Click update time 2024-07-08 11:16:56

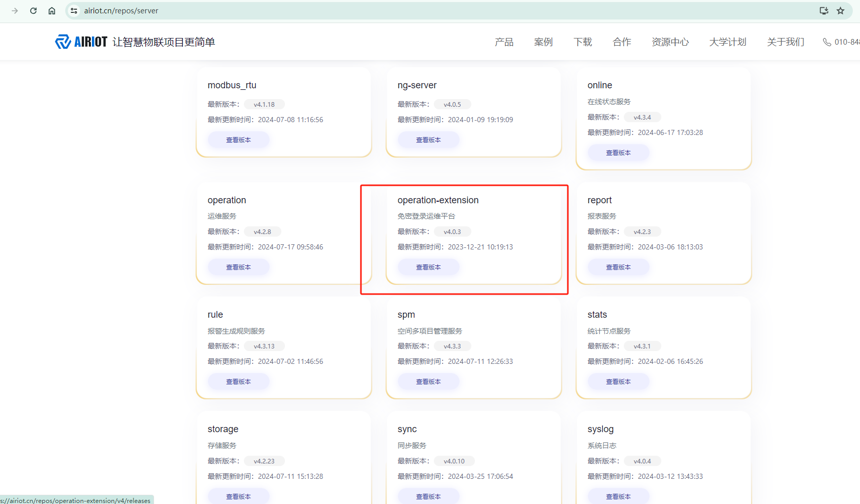291,120
